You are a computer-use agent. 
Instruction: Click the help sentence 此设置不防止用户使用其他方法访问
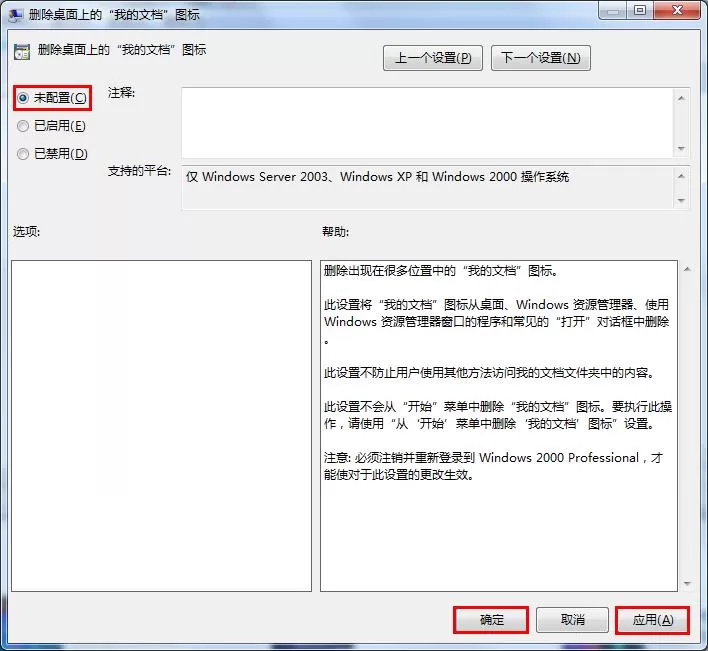coord(489,373)
